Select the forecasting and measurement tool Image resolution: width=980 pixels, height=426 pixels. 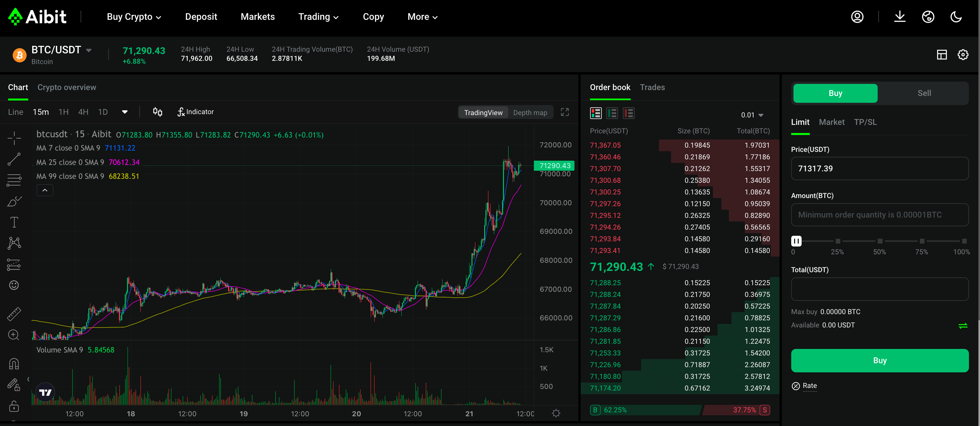(x=14, y=264)
